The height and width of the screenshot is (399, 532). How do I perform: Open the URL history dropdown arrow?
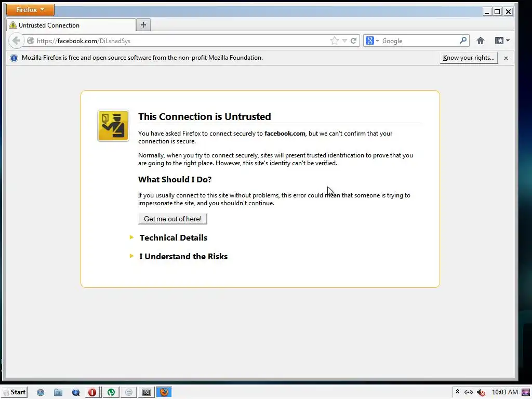344,41
